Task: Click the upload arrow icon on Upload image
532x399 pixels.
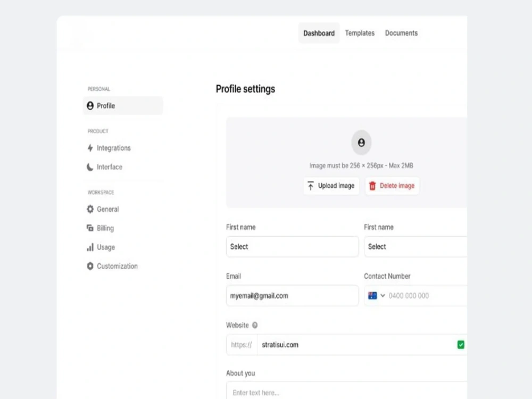Action: pos(310,186)
